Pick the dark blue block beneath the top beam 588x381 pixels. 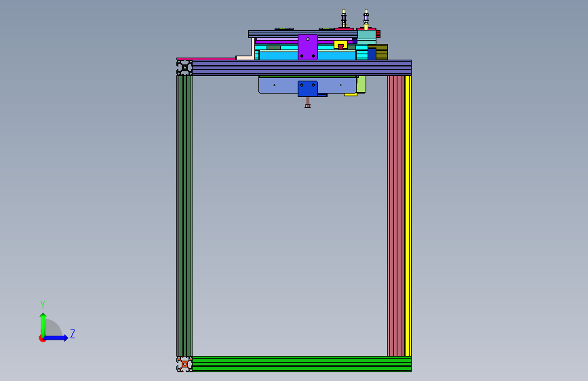pos(308,89)
